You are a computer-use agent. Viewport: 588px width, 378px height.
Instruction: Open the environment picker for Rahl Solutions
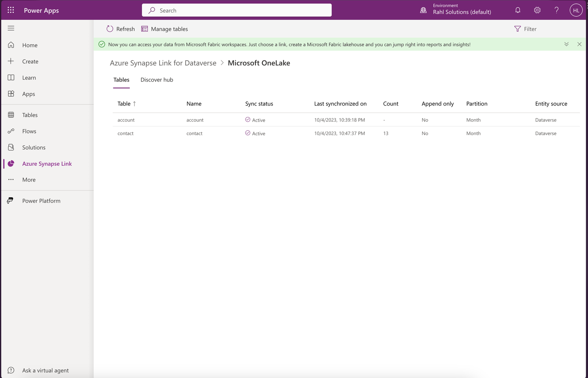point(456,10)
